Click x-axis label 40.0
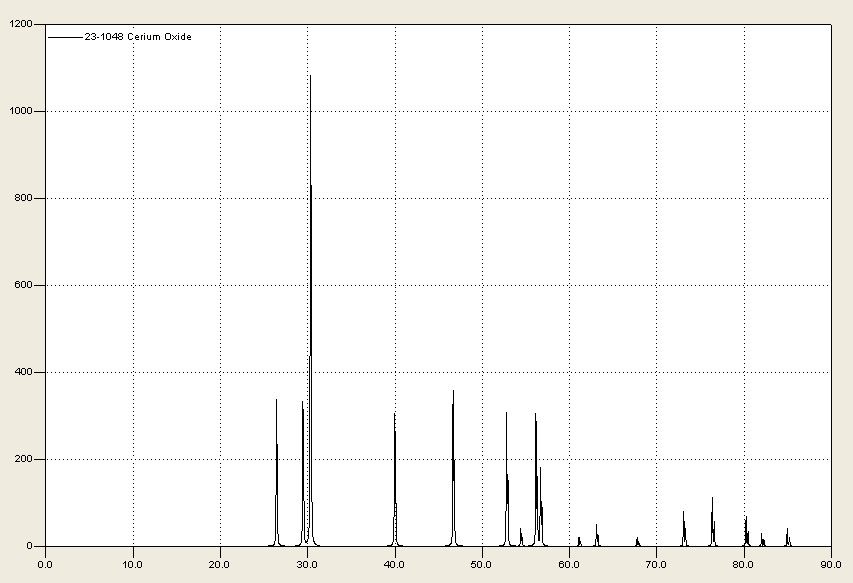This screenshot has width=853, height=583. tap(394, 565)
